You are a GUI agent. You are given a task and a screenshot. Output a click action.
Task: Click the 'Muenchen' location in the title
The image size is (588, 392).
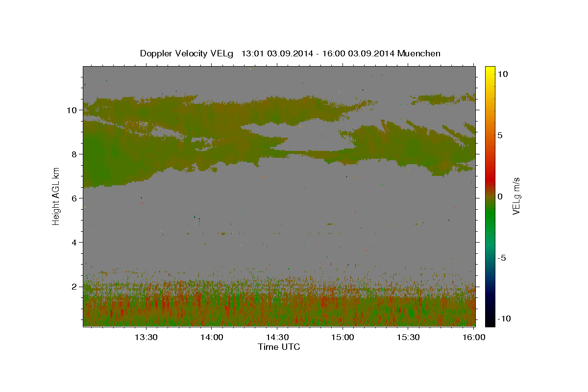[x=419, y=53]
